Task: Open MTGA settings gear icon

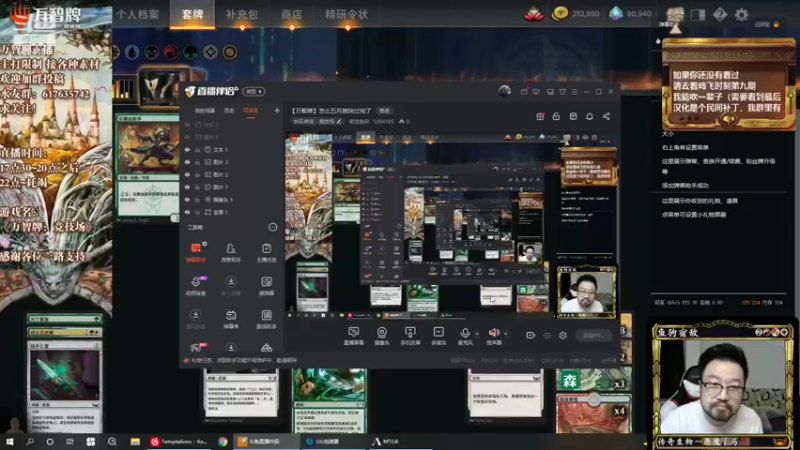Action: point(741,14)
